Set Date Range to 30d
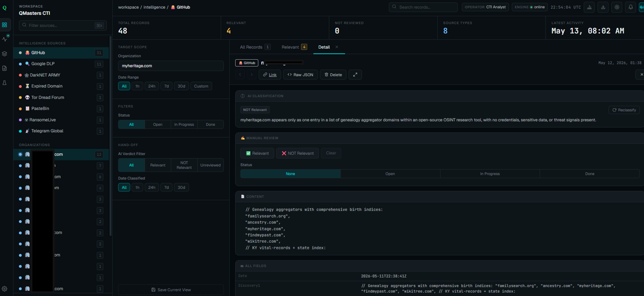 (x=181, y=86)
